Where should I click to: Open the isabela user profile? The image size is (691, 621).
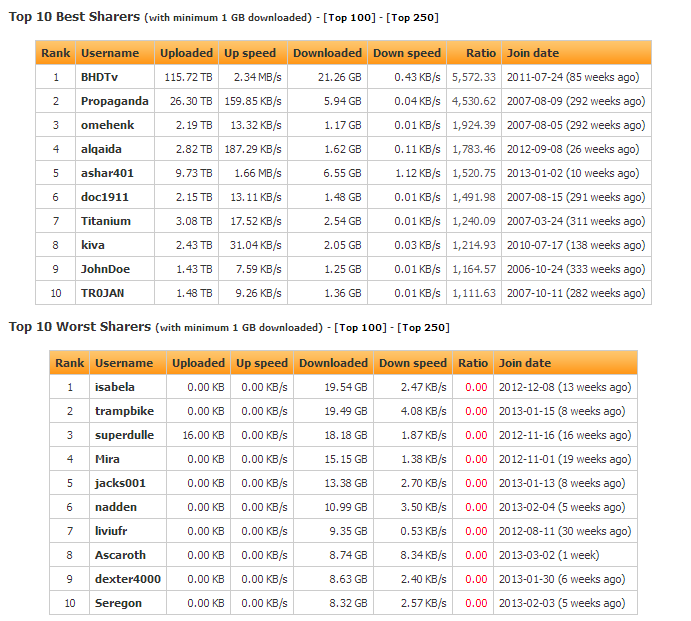click(115, 387)
